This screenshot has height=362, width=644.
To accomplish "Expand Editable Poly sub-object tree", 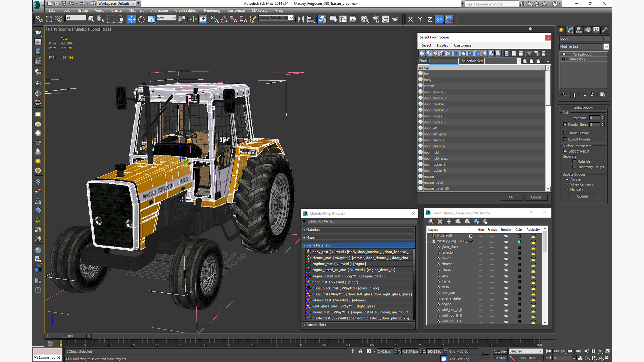I will (x=563, y=59).
